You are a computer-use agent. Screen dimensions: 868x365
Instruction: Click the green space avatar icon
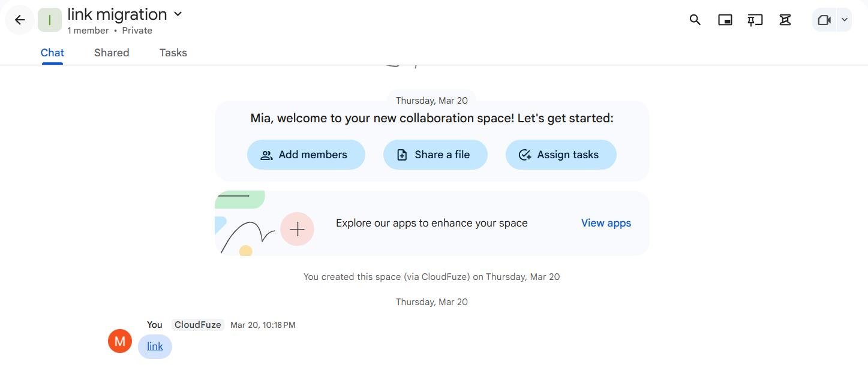click(x=50, y=20)
